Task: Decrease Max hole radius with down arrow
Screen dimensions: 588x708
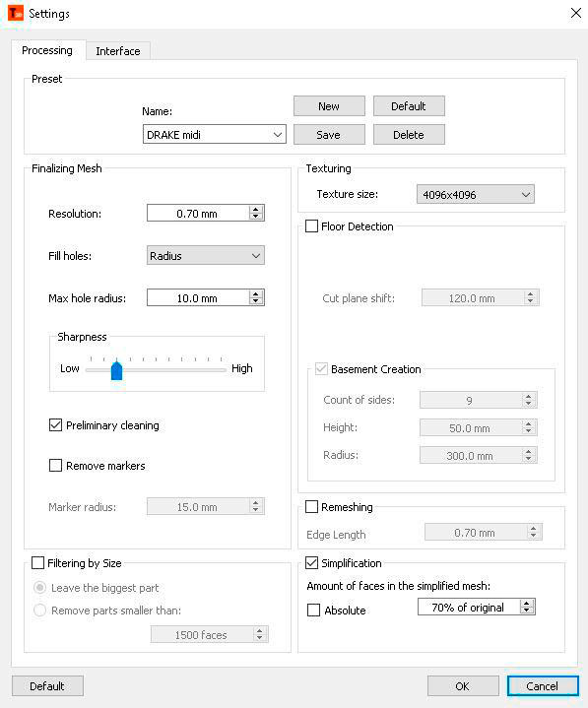Action: [x=256, y=301]
